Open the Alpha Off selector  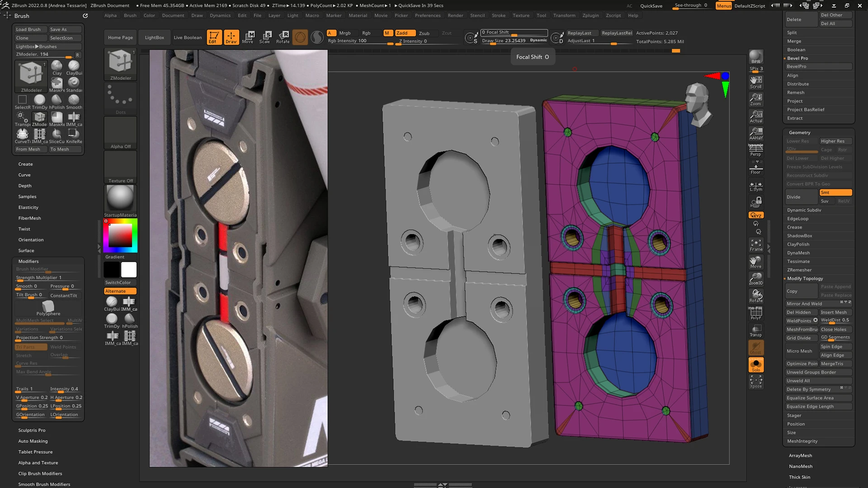point(120,133)
